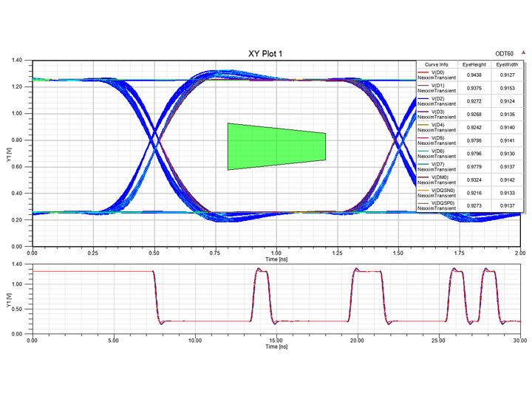The height and width of the screenshot is (399, 532).
Task: Select the V(DM0) legend row
Action: click(437, 180)
